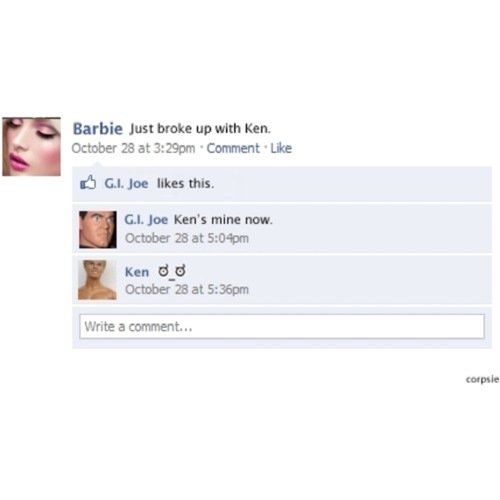500x500 pixels.
Task: Like Barbie's breakup post
Action: [281, 148]
